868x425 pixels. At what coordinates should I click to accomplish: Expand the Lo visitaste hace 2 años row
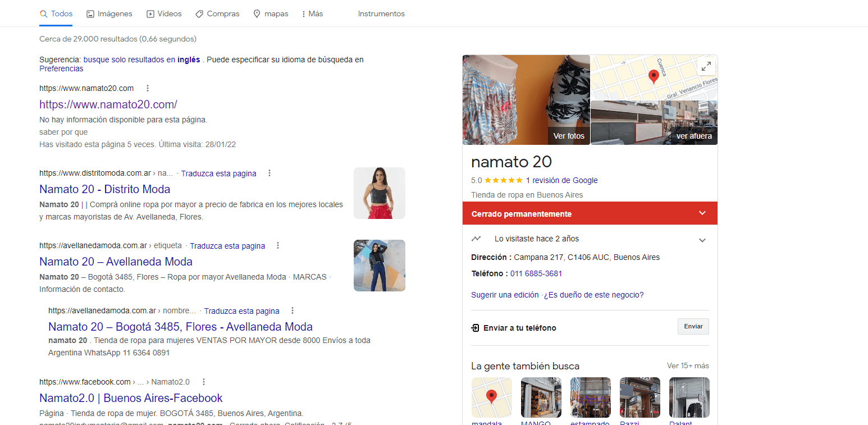pyautogui.click(x=590, y=239)
